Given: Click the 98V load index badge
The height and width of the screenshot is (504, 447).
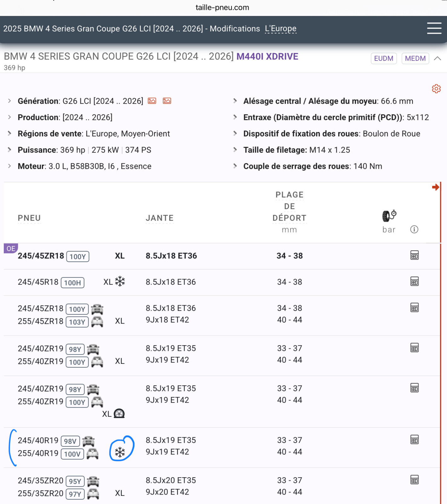Looking at the screenshot, I should pyautogui.click(x=70, y=441).
